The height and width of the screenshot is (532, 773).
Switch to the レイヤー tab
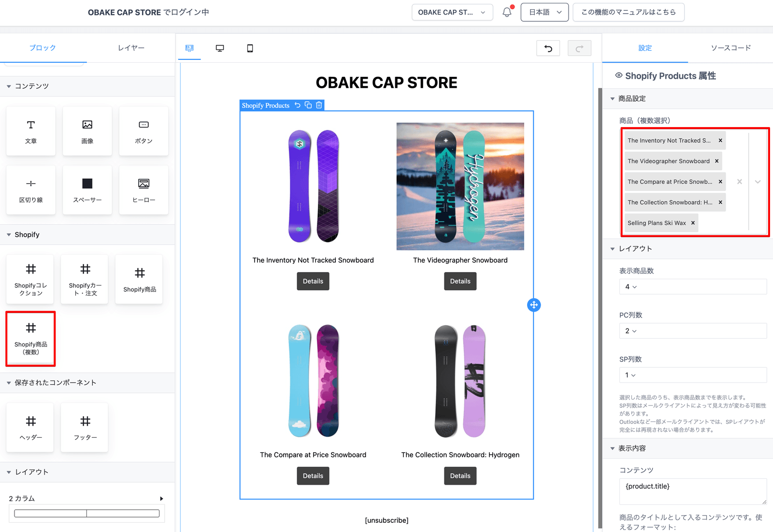click(131, 48)
